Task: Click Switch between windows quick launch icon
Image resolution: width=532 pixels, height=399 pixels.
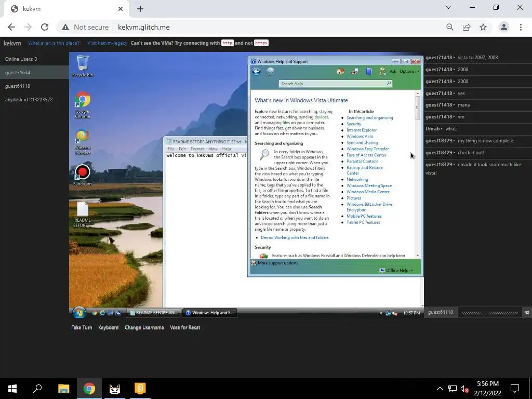Action: (118, 313)
